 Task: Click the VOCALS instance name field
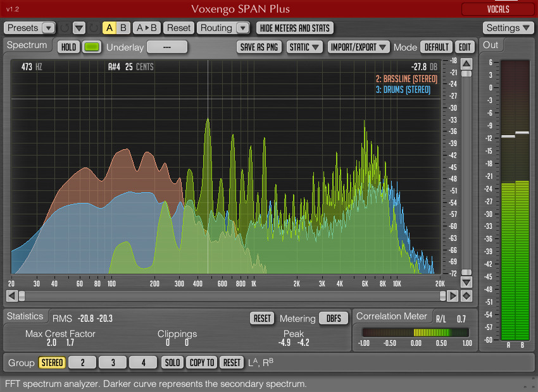click(498, 9)
